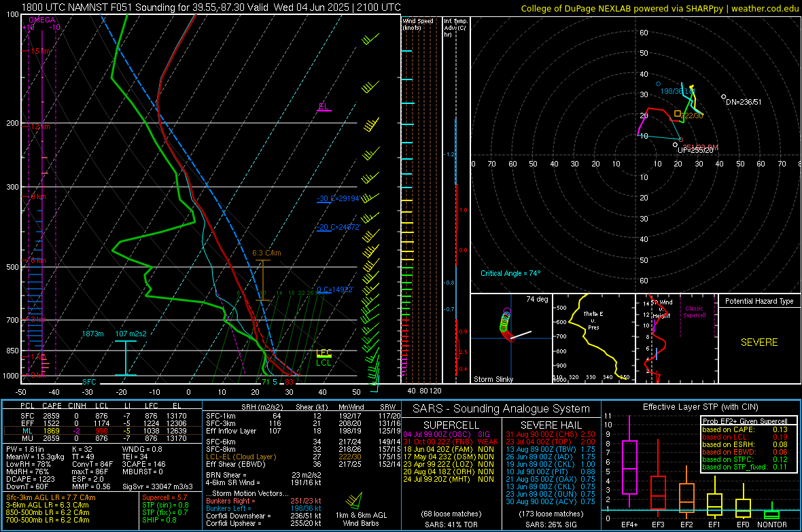
Task: Select the '-20 C=24872'' height label
Action: click(x=338, y=227)
